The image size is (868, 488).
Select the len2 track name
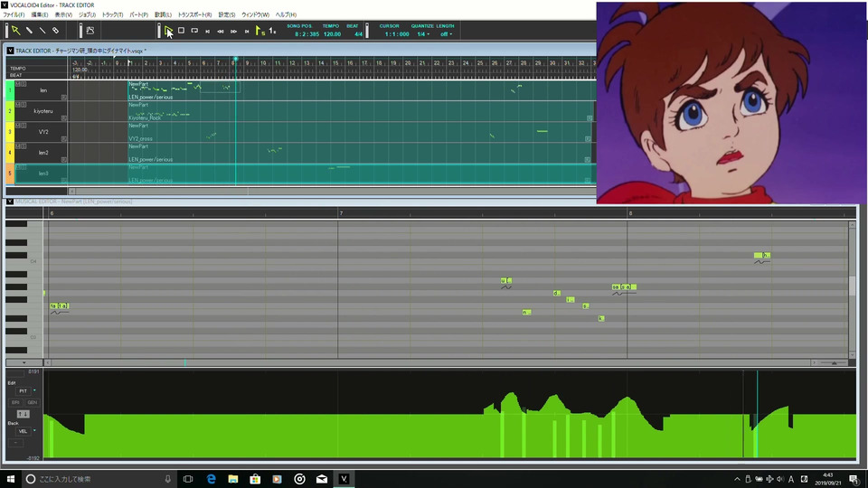tap(43, 153)
